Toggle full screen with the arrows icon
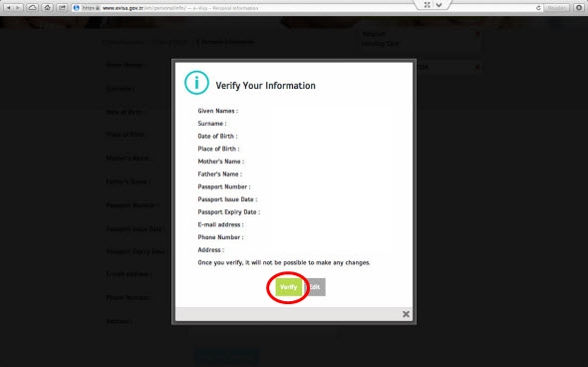The width and height of the screenshot is (588, 367). coord(427,5)
